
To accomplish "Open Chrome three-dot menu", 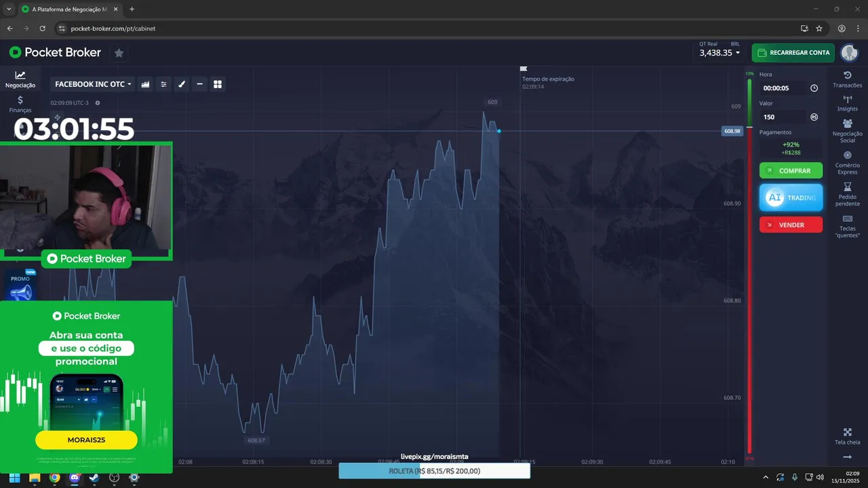I will pos(857,28).
